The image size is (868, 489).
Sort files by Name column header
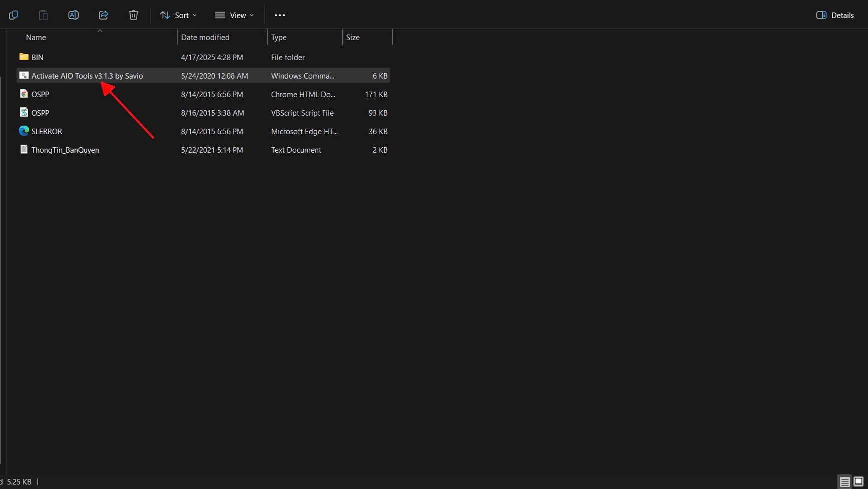coord(36,38)
